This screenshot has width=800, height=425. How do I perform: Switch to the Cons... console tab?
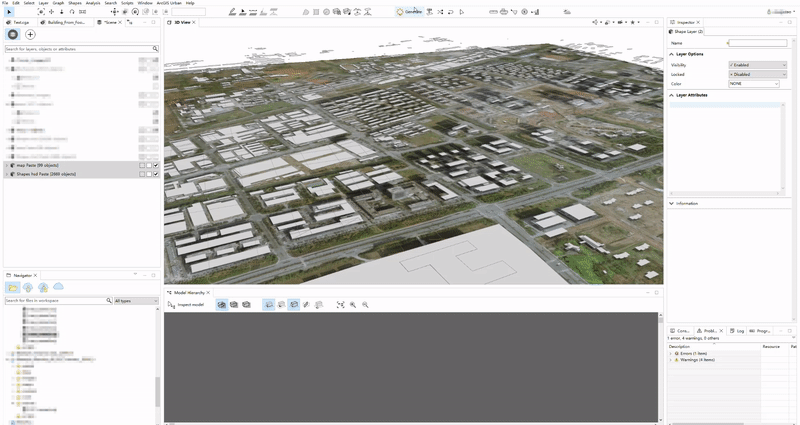click(x=681, y=331)
